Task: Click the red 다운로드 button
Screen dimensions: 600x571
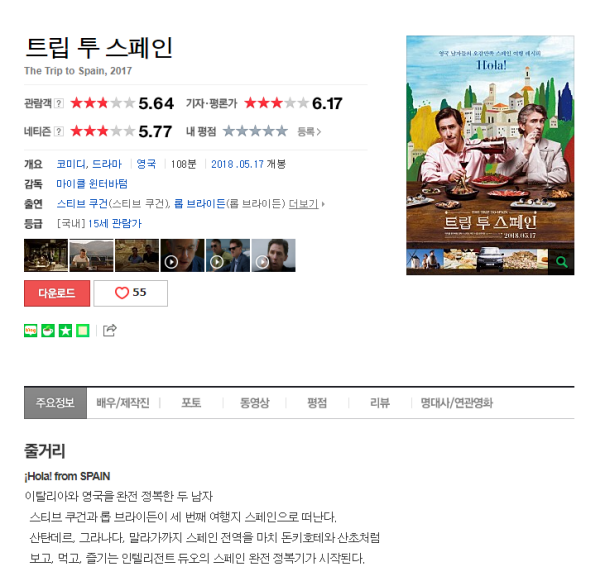Action: click(57, 293)
